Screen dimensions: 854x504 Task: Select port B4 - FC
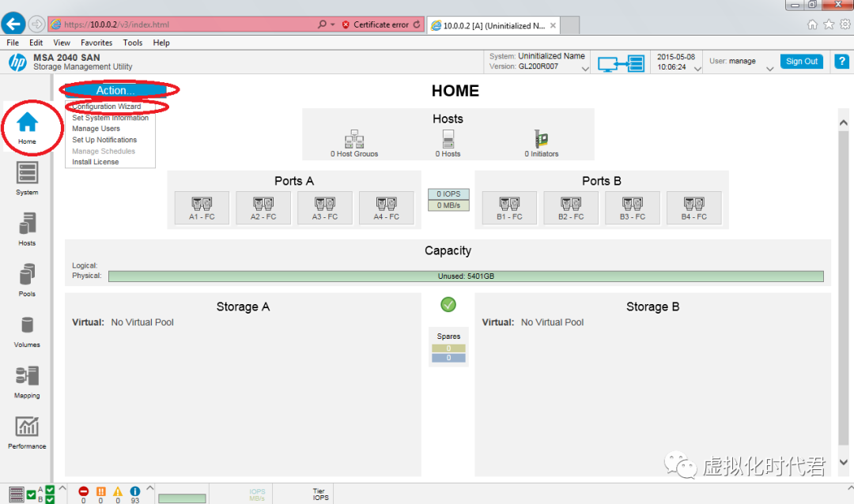pos(694,208)
